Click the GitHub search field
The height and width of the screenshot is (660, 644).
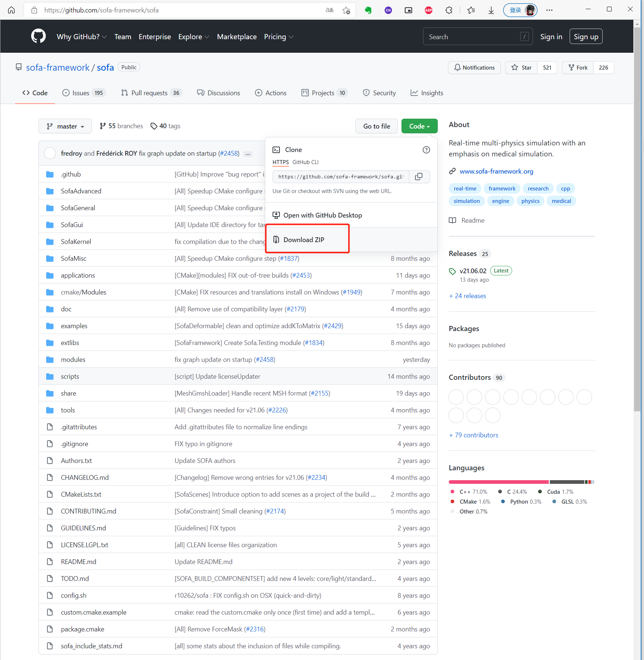pos(473,36)
